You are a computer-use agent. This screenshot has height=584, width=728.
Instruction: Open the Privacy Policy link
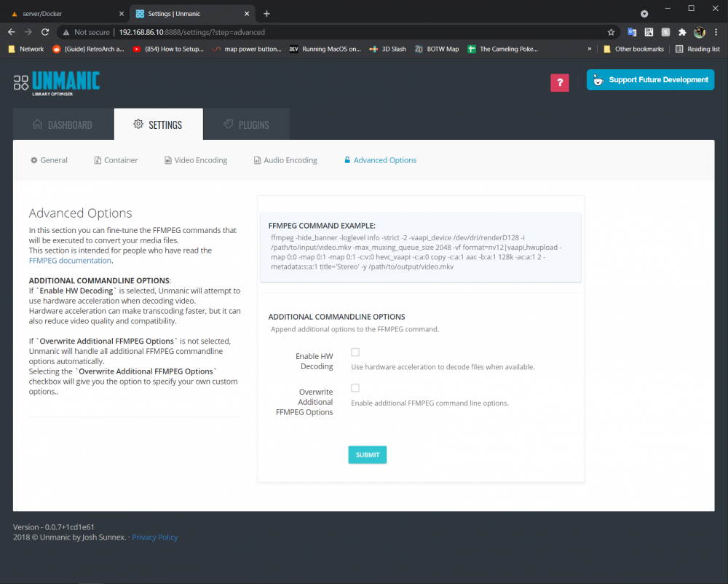click(x=154, y=537)
